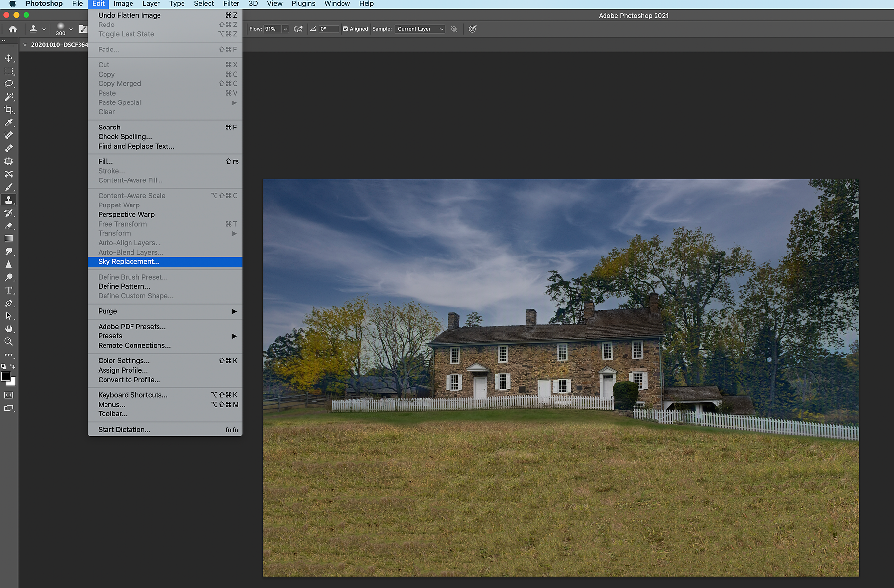Choose Fill... from Edit menu
Image resolution: width=894 pixels, height=588 pixels.
(x=165, y=161)
